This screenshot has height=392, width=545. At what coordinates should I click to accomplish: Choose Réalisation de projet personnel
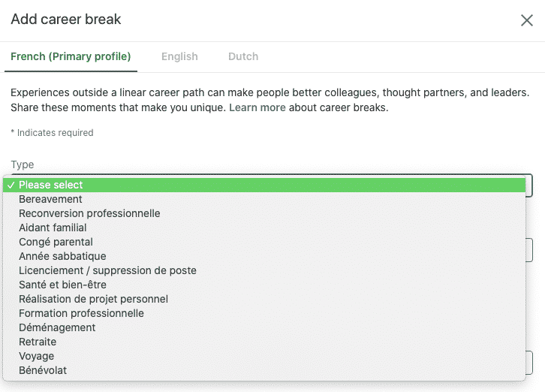pyautogui.click(x=93, y=299)
